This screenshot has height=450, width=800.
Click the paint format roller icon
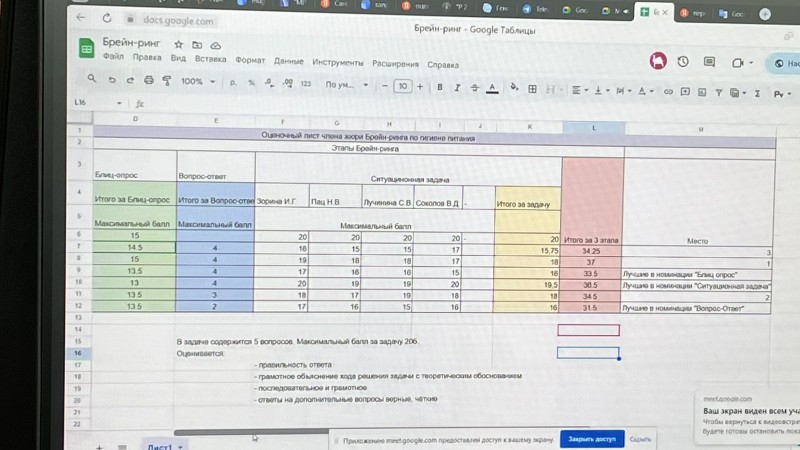167,81
